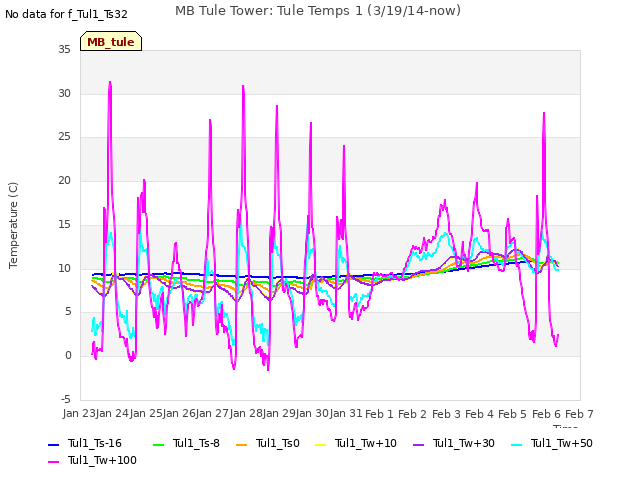Click the Temperature (C) axis label
The height and width of the screenshot is (480, 640).
13,225
